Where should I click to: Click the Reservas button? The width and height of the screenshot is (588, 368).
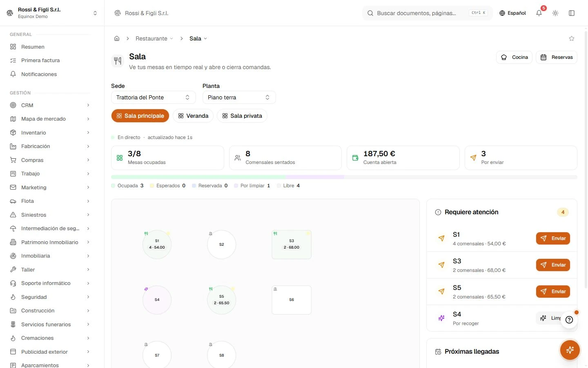coord(557,57)
